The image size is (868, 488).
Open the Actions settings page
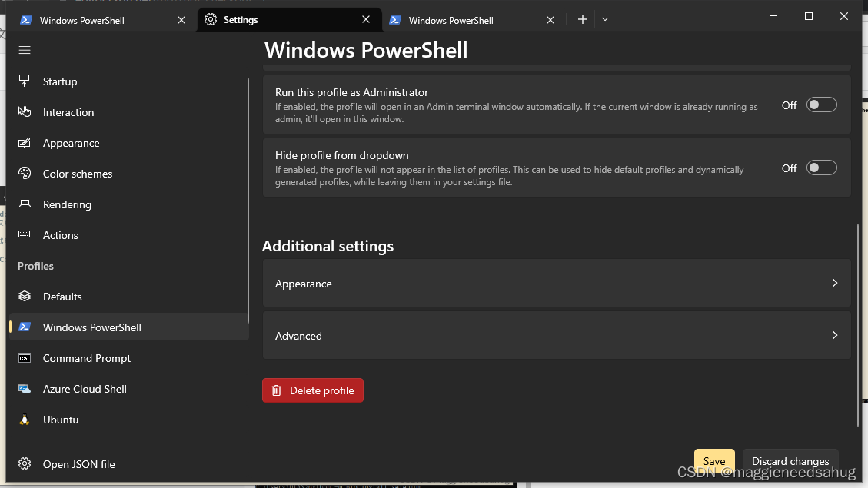coord(128,235)
